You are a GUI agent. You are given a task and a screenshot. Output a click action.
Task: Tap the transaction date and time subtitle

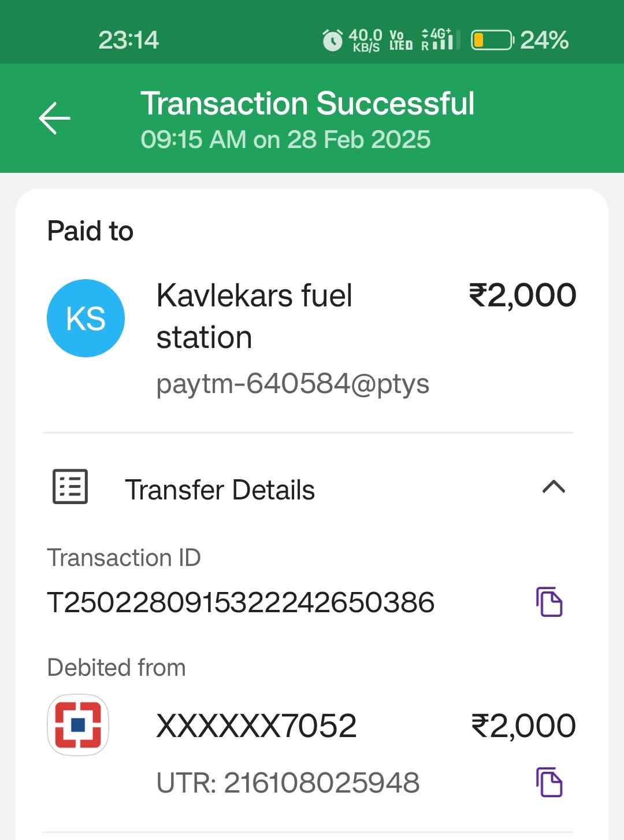tap(285, 139)
